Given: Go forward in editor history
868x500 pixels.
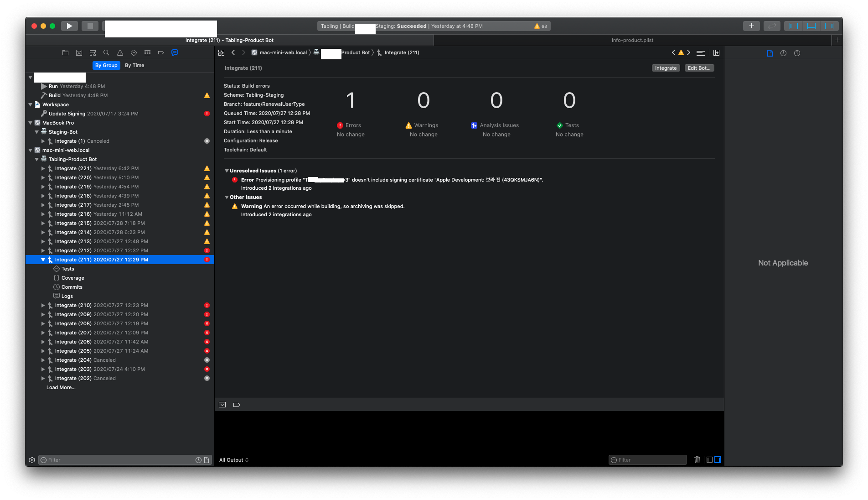Looking at the screenshot, I should [243, 53].
